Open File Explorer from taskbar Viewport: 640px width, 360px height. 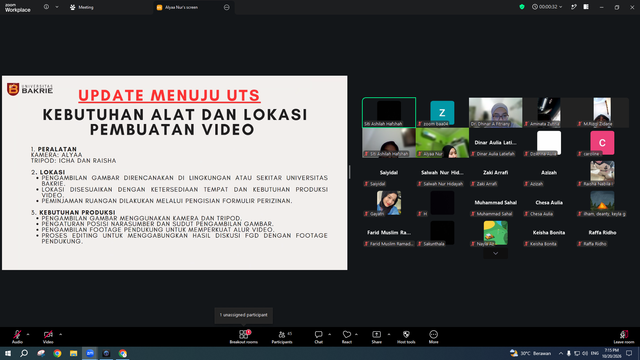click(x=73, y=353)
